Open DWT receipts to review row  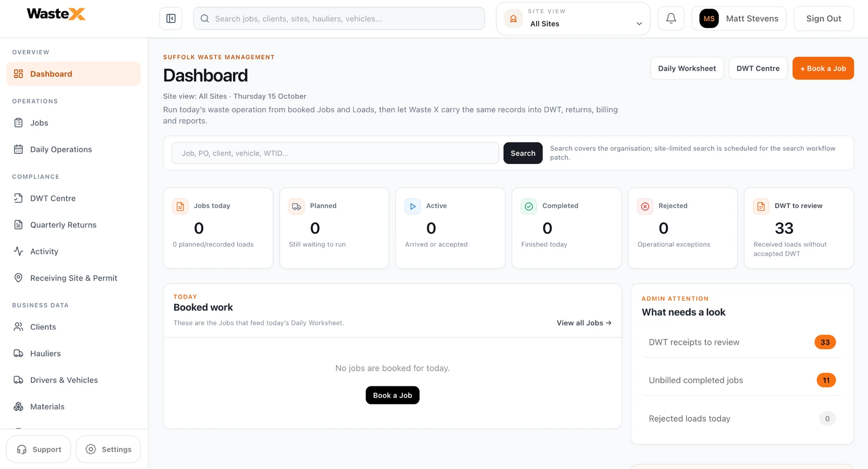tap(742, 342)
